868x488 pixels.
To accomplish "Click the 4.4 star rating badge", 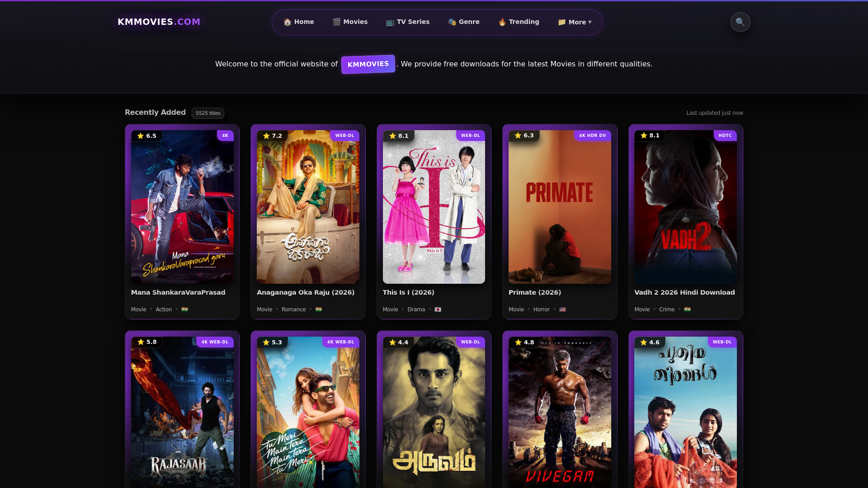I will coord(398,342).
